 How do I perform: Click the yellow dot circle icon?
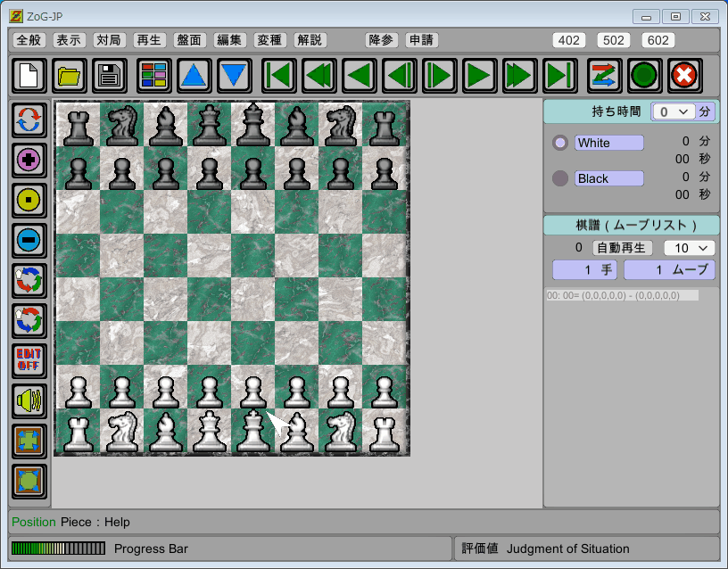pyautogui.click(x=29, y=200)
